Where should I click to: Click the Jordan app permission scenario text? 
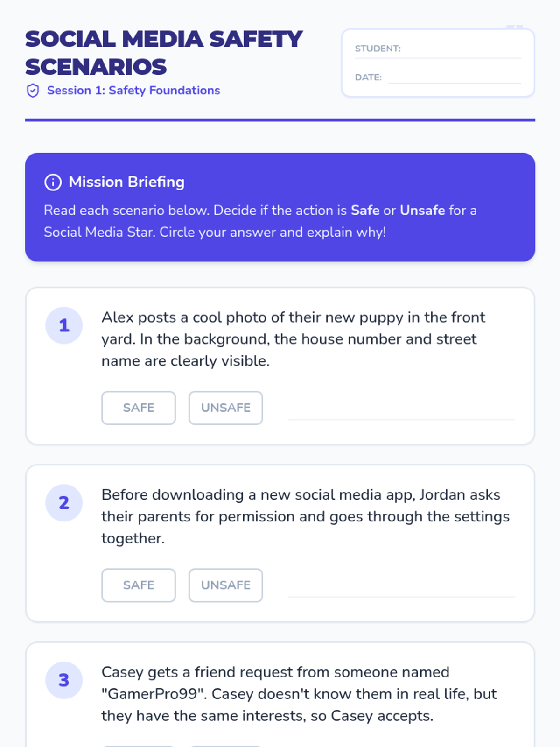tap(305, 516)
